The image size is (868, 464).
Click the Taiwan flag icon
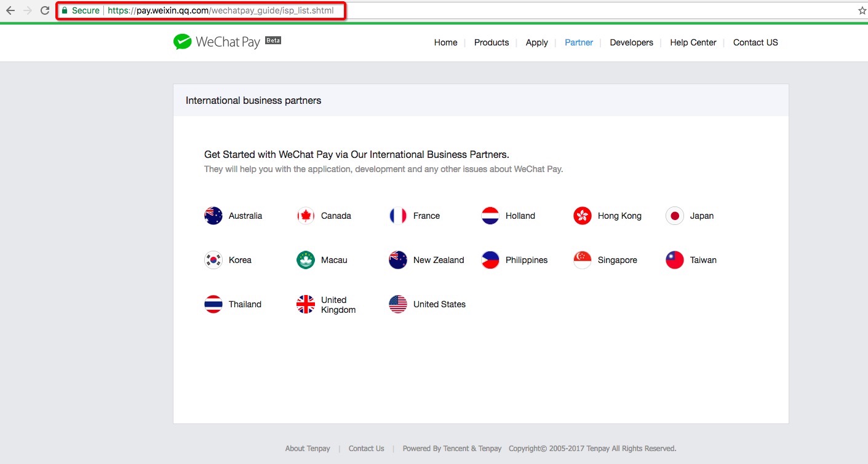point(675,260)
